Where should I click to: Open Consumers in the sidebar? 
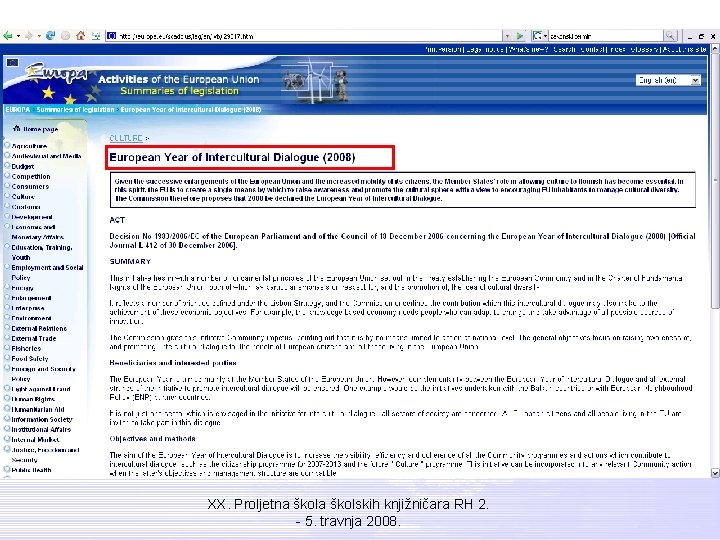[30, 186]
